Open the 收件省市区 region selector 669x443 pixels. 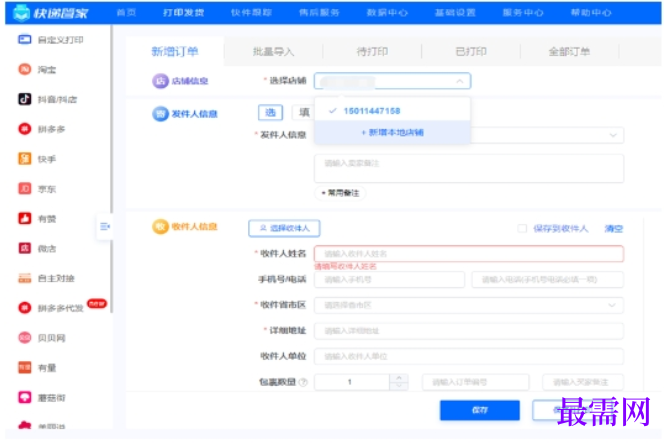click(469, 305)
